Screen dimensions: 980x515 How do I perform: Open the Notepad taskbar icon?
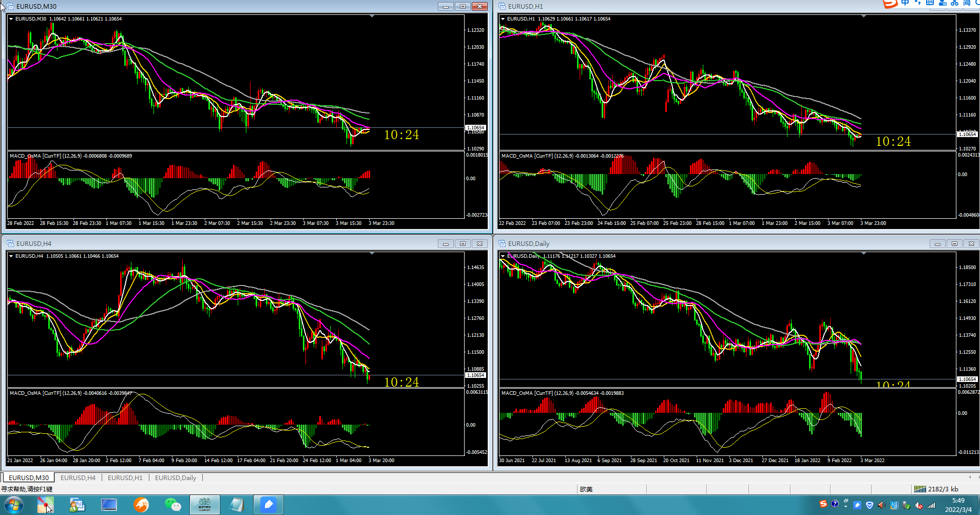[236, 505]
